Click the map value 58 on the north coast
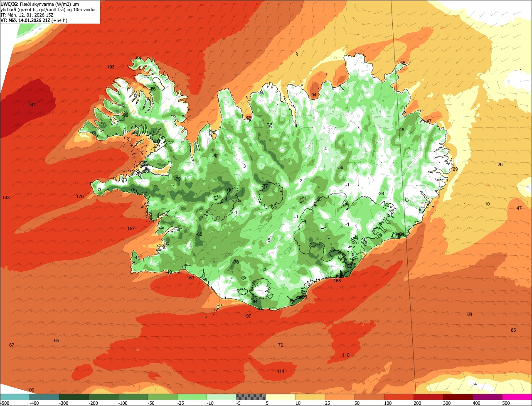The image size is (532, 406). point(249,118)
